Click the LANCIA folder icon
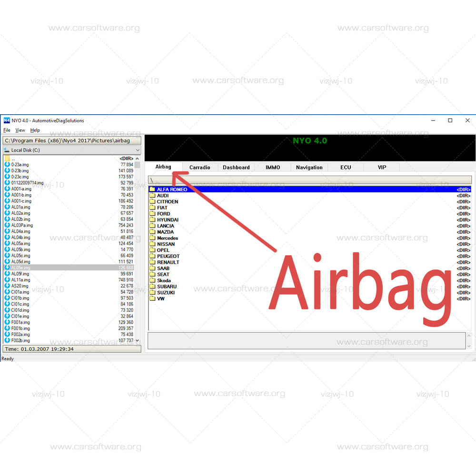The height and width of the screenshot is (476, 476). tap(152, 226)
